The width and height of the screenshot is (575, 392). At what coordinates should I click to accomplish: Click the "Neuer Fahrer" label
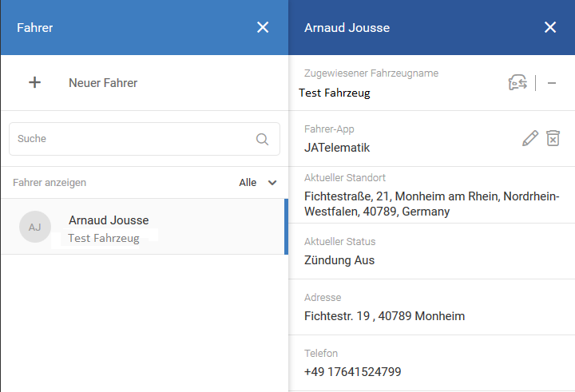click(103, 83)
